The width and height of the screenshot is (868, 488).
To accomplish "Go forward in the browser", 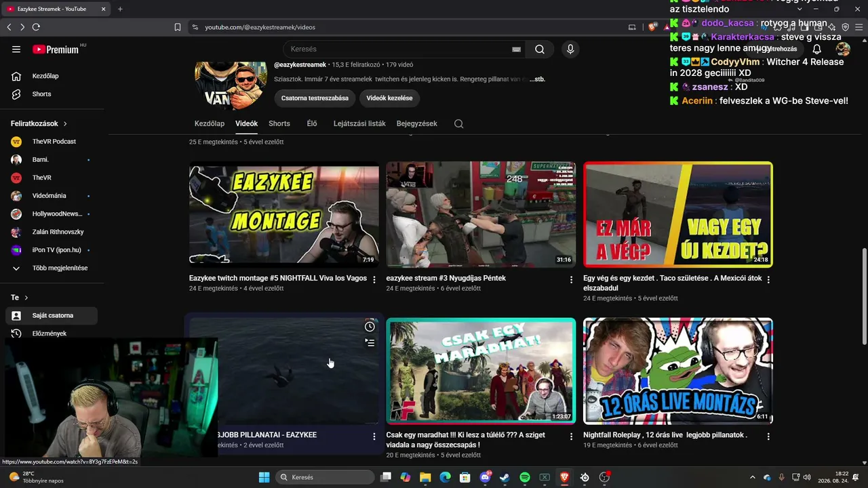I will tap(22, 27).
